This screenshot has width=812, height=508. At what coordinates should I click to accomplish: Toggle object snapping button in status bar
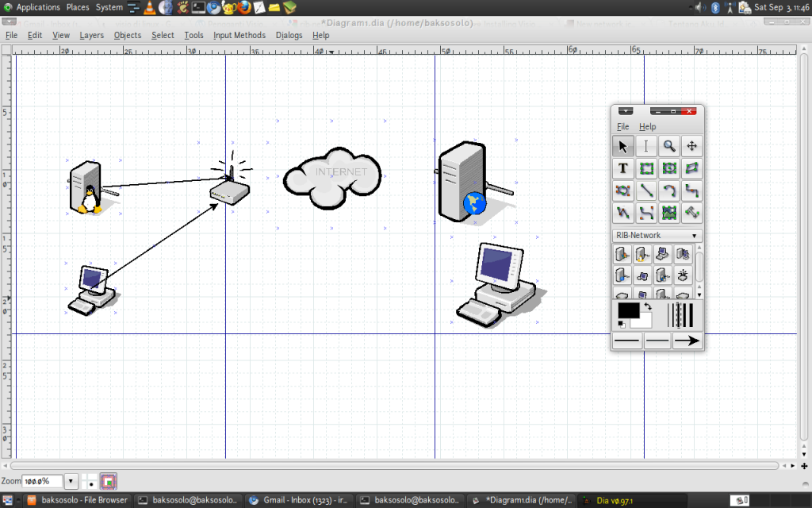pos(109,481)
